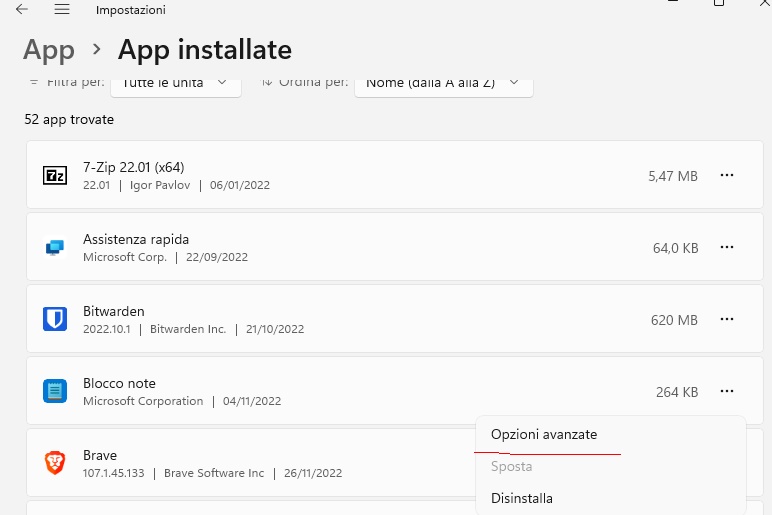Click Igor Pavlov publisher text

pyautogui.click(x=160, y=185)
